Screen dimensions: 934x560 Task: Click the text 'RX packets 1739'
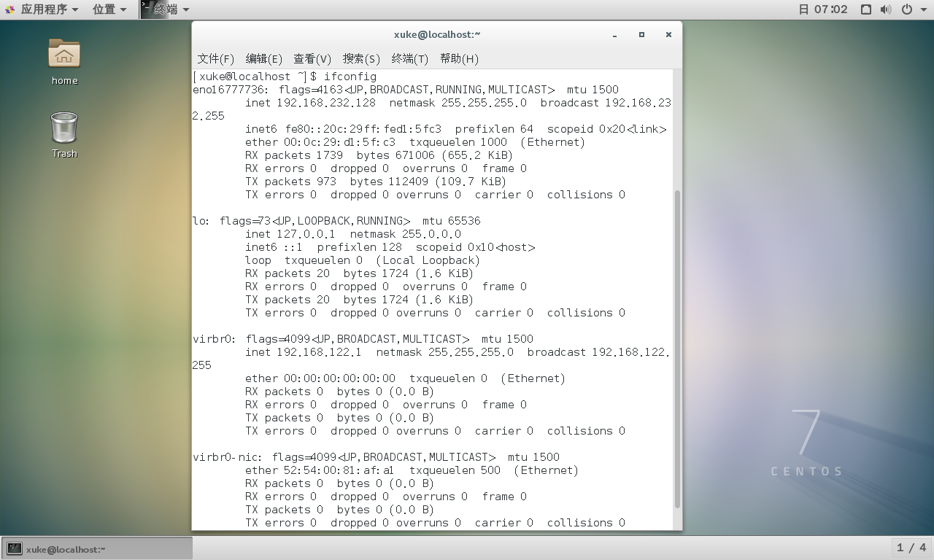[294, 155]
